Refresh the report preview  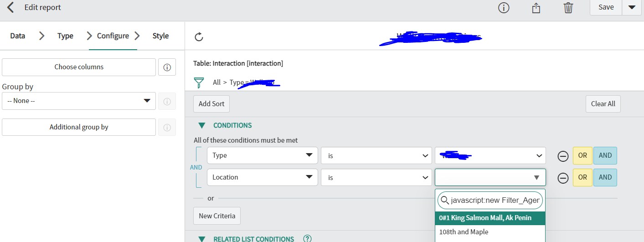click(x=199, y=37)
